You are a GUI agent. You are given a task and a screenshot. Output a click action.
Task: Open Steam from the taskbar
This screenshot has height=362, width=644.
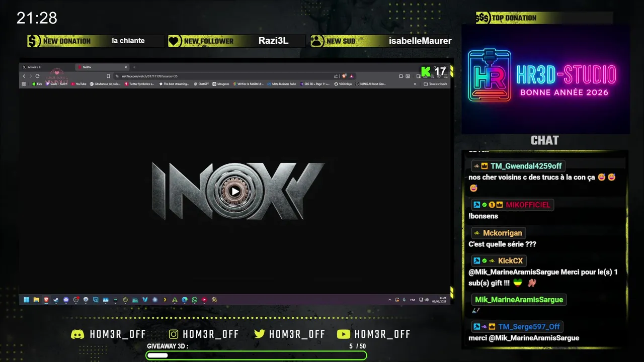tap(56, 300)
